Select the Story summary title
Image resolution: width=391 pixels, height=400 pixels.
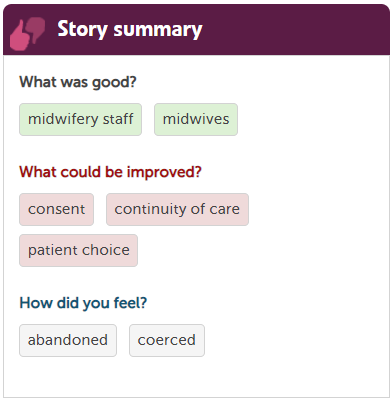tap(130, 29)
